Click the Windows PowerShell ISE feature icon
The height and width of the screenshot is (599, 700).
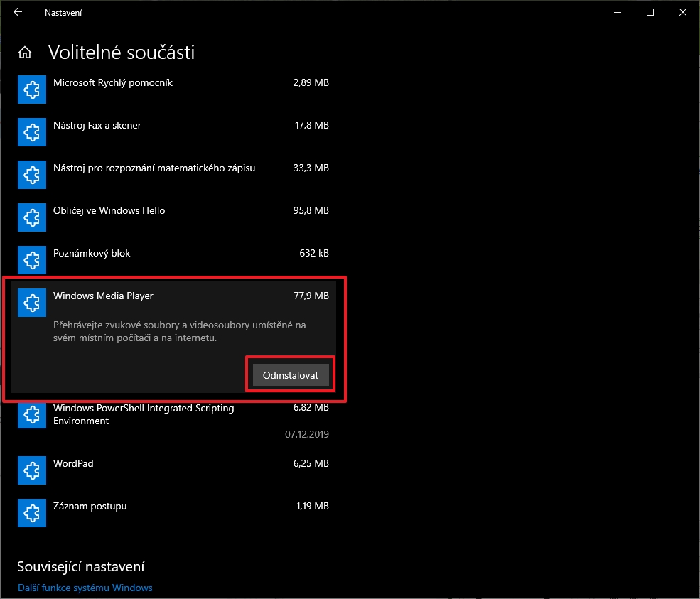(x=32, y=415)
